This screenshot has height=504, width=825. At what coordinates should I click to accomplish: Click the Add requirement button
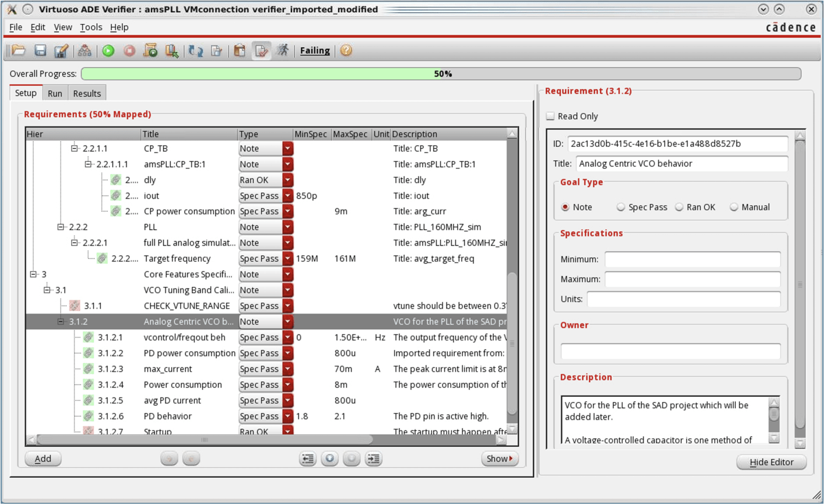click(43, 459)
